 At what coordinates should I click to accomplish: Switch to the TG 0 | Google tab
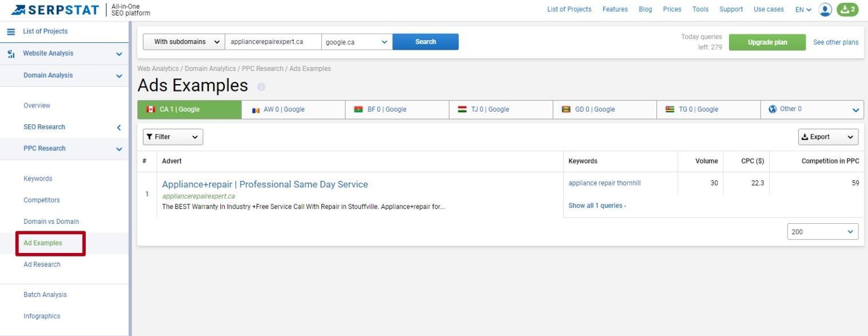[x=708, y=109]
